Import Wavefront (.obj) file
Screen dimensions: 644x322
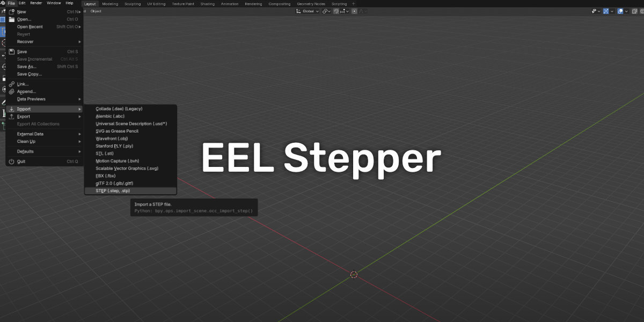pos(130,138)
